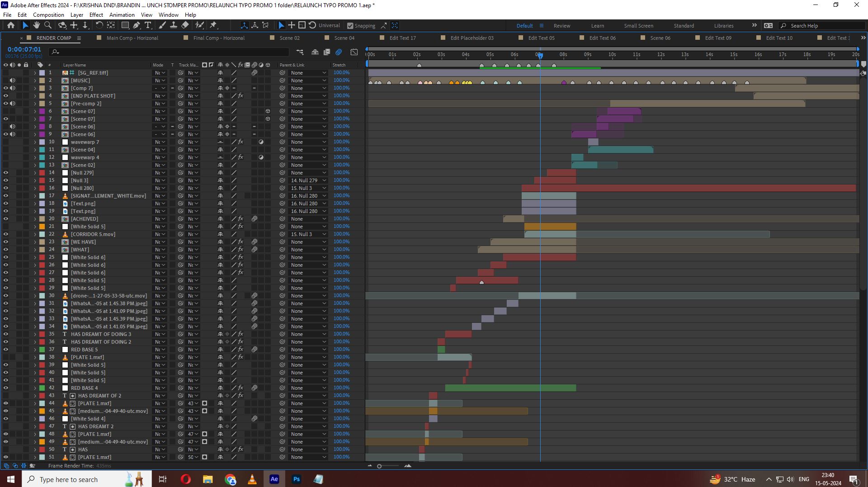The image size is (868, 487).
Task: Hide the WE HAVE layer
Action: click(x=6, y=242)
